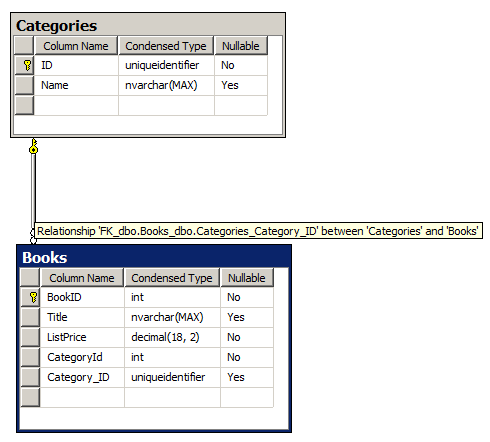
Task: Click Nullable header in Books table
Action: tap(247, 278)
